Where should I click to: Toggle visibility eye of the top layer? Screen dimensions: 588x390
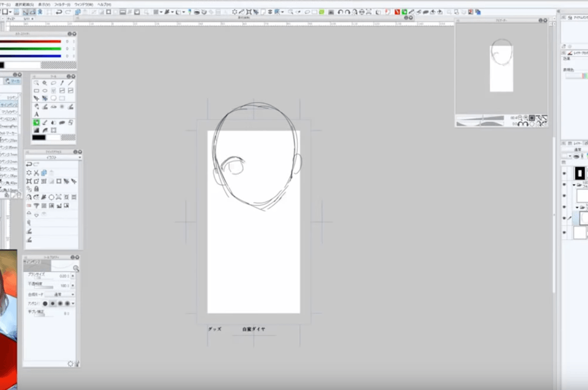[565, 173]
